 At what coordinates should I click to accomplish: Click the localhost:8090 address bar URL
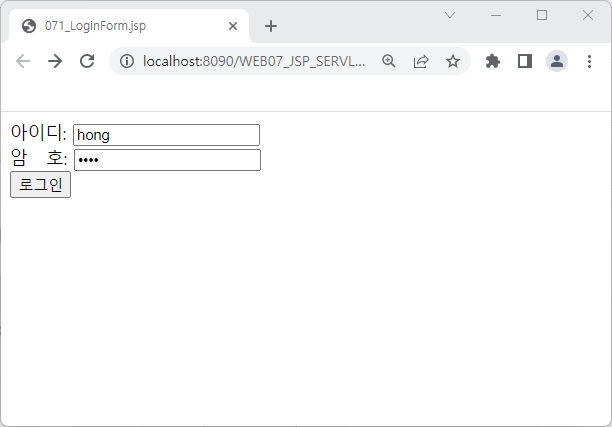(254, 61)
